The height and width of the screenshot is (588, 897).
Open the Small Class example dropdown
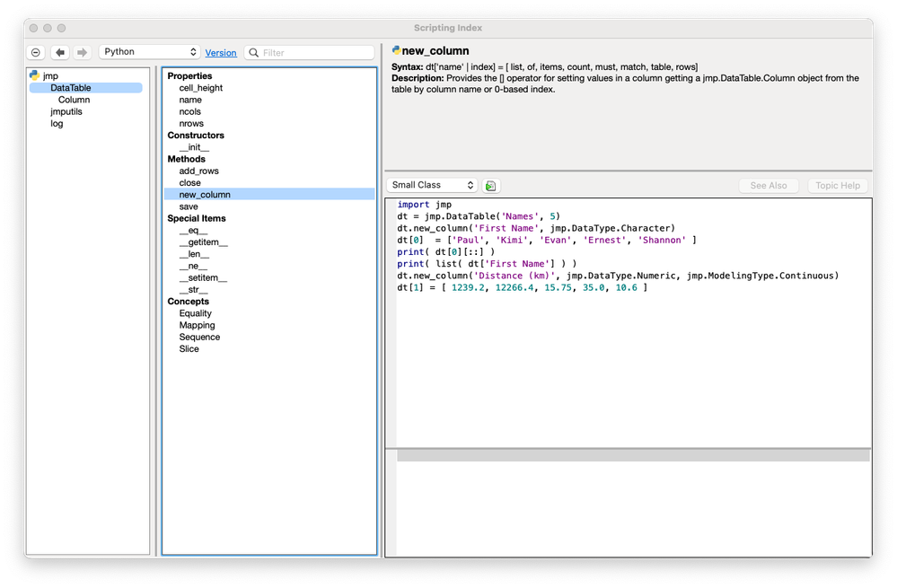point(432,185)
